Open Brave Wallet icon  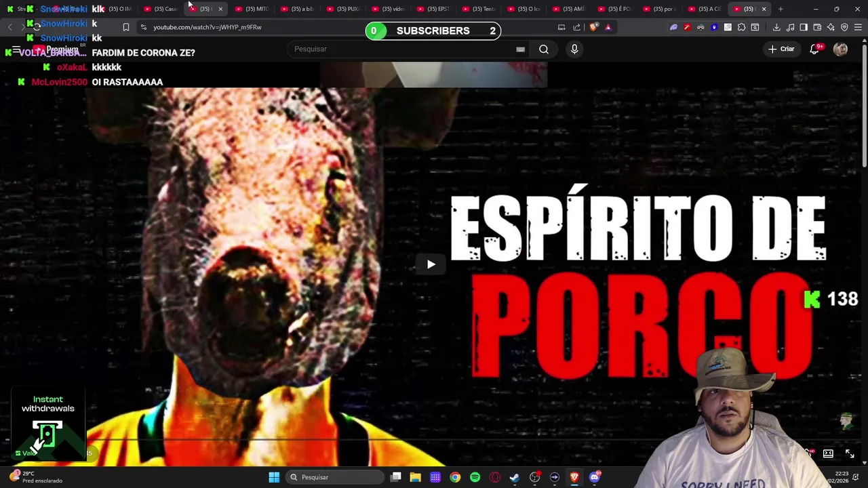817,27
